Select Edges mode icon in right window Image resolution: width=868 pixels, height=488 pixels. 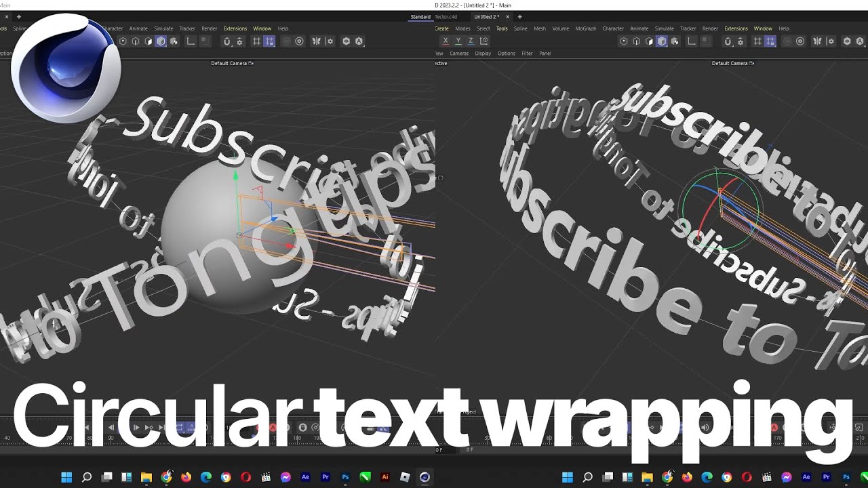[636, 41]
